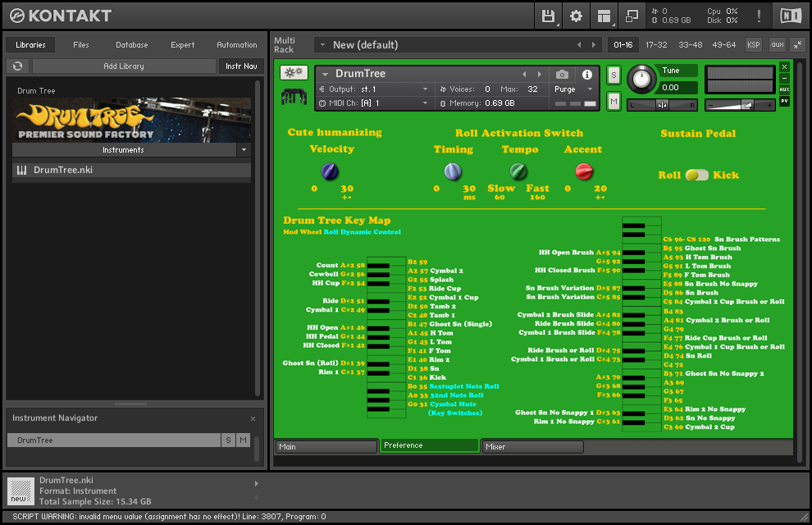
Task: Toggle Instr Nav panel button
Action: tap(241, 66)
